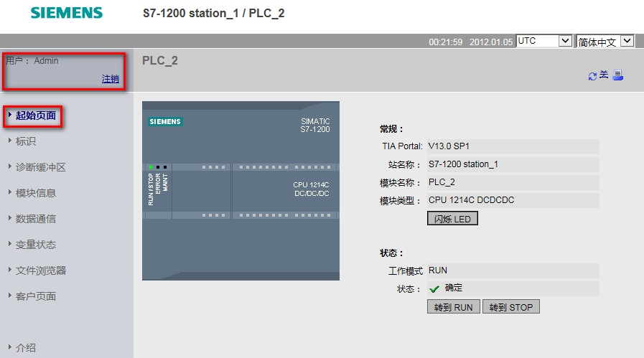Image resolution: width=644 pixels, height=358 pixels.
Task: Click the triangle arrow beside 诊断缓冲区
Action: click(10, 166)
